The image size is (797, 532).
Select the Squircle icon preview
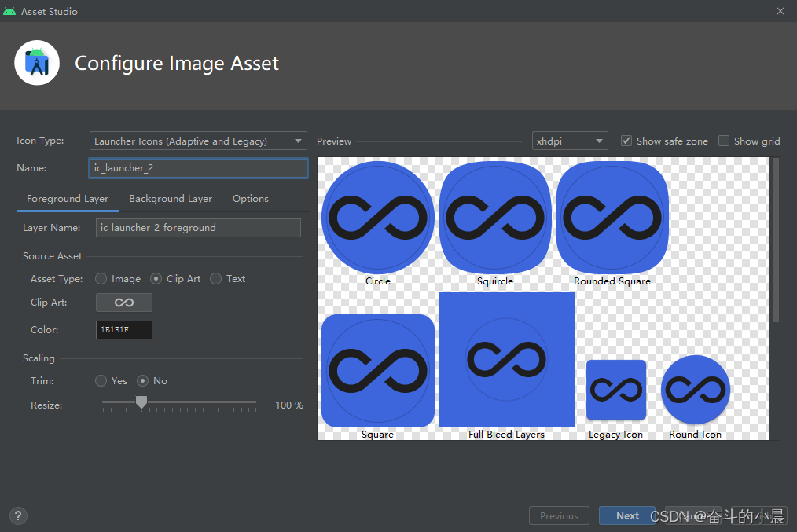pos(495,218)
